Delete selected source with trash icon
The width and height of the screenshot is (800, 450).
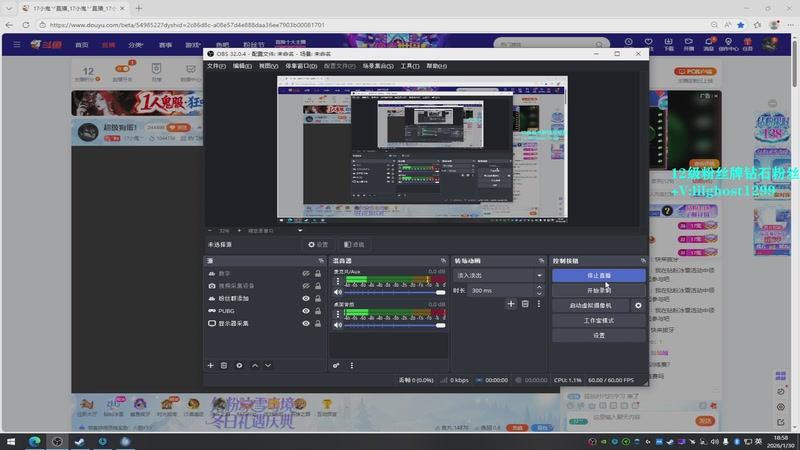point(223,365)
